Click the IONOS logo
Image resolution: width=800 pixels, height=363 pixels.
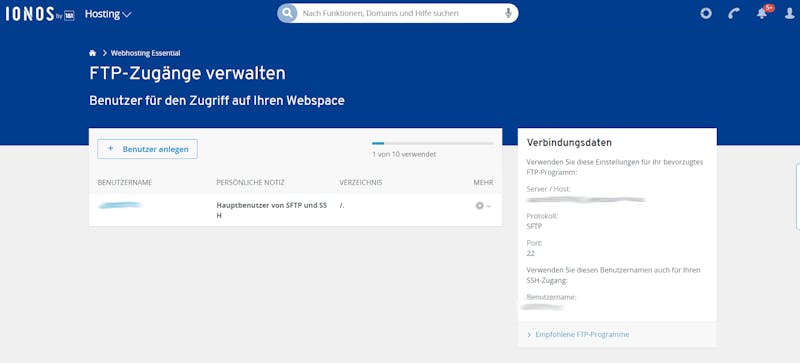tap(40, 14)
